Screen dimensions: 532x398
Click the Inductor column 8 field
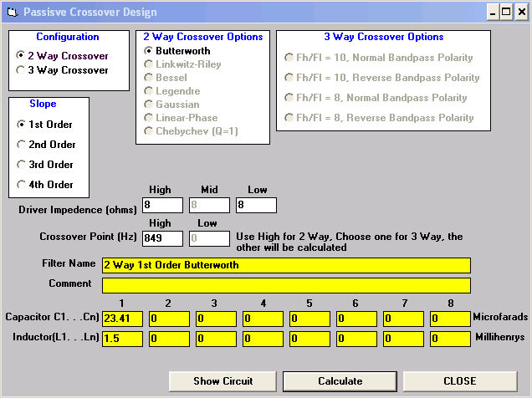coord(450,339)
